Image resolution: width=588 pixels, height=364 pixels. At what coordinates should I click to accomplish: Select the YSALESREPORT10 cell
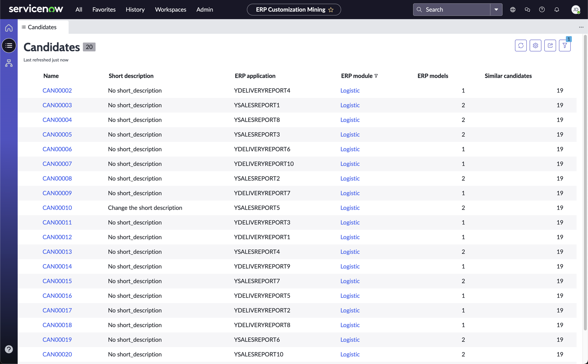(258, 354)
